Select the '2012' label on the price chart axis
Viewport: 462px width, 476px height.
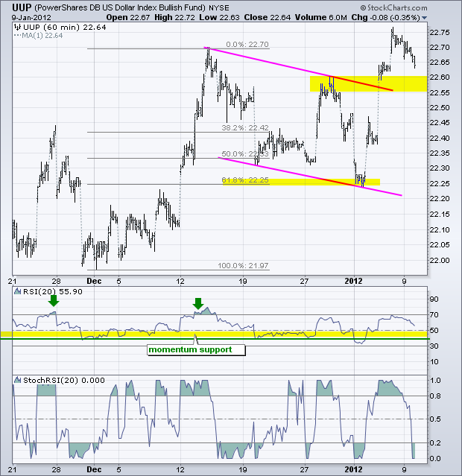pos(353,281)
